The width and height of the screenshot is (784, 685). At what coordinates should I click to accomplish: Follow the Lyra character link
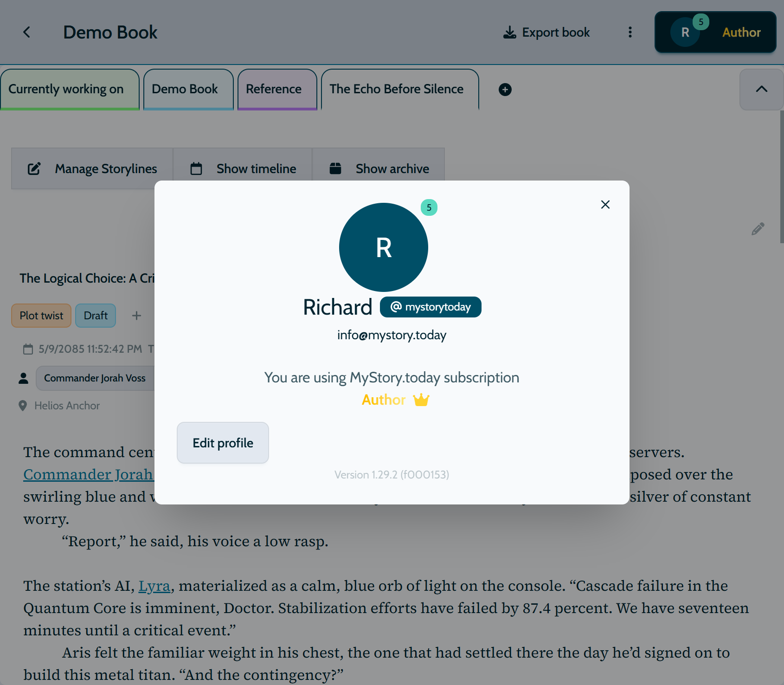coord(154,586)
